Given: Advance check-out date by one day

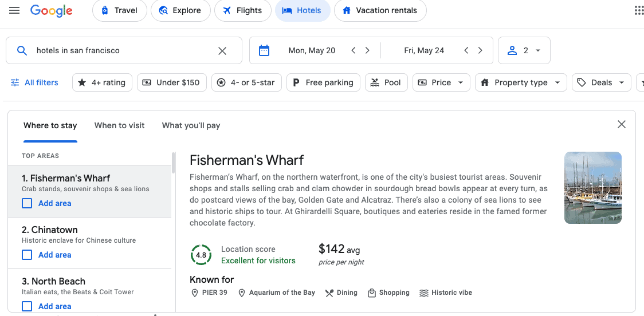Looking at the screenshot, I should click(480, 50).
